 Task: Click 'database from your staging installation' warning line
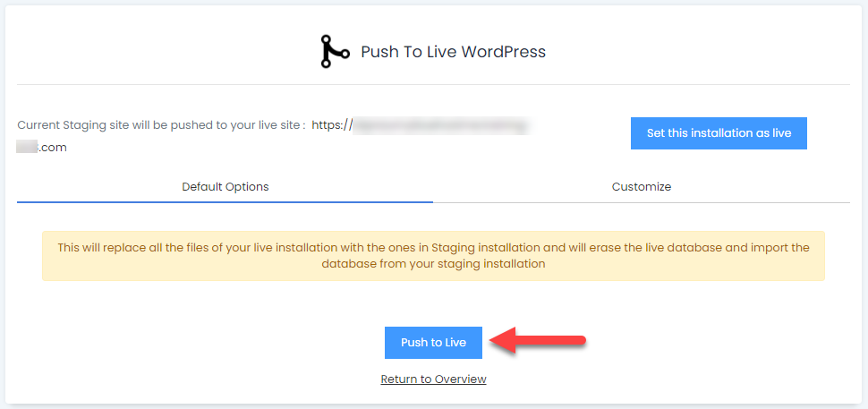[433, 264]
